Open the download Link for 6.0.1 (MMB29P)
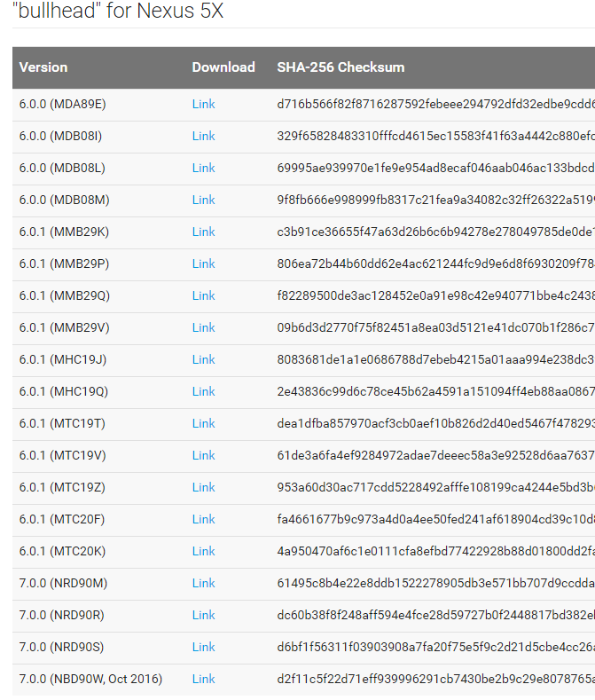 tap(204, 263)
